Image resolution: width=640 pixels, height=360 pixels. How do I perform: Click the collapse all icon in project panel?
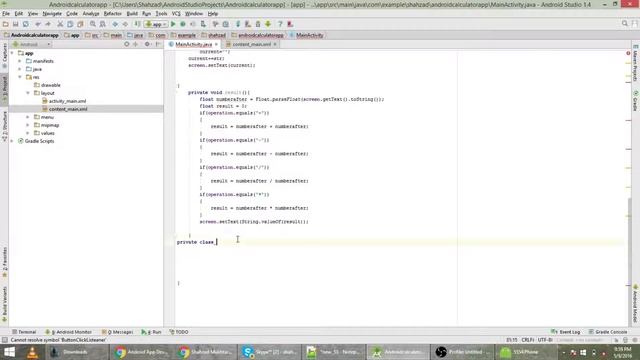[136, 44]
